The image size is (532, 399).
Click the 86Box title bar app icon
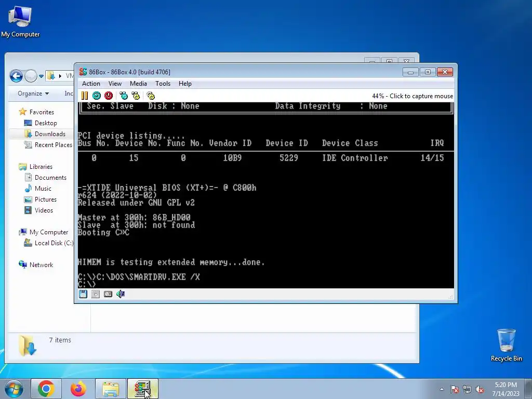(x=83, y=72)
